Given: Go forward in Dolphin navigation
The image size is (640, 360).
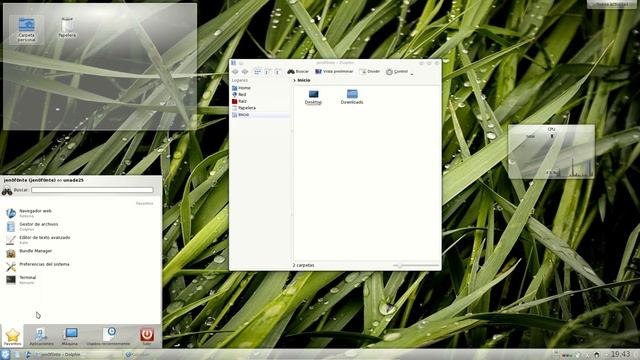Looking at the screenshot, I should point(244,72).
